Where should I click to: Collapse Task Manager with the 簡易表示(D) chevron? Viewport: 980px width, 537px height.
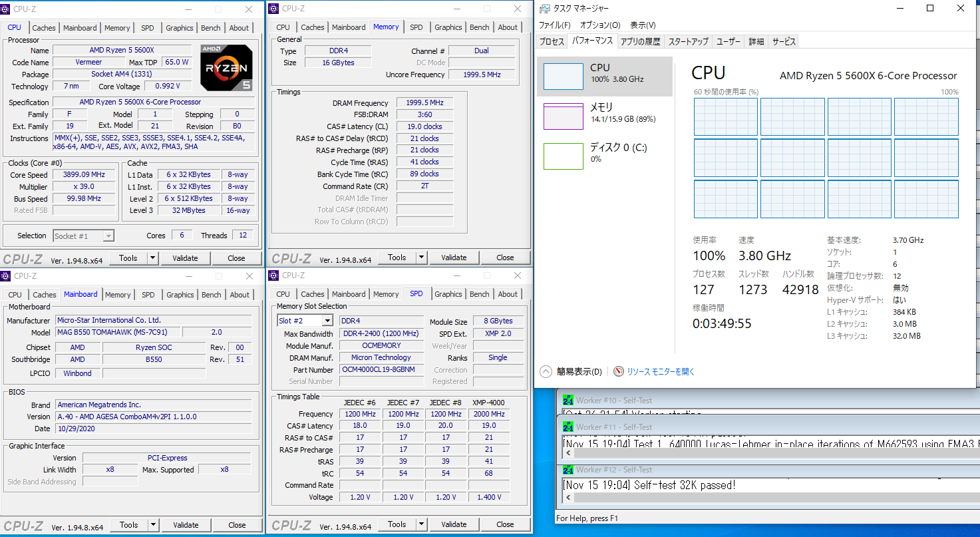[x=546, y=372]
